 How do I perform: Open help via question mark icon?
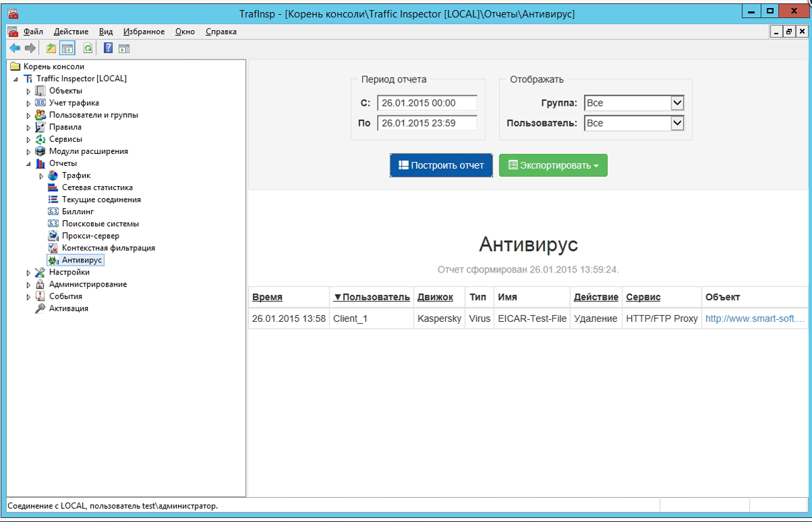[108, 48]
